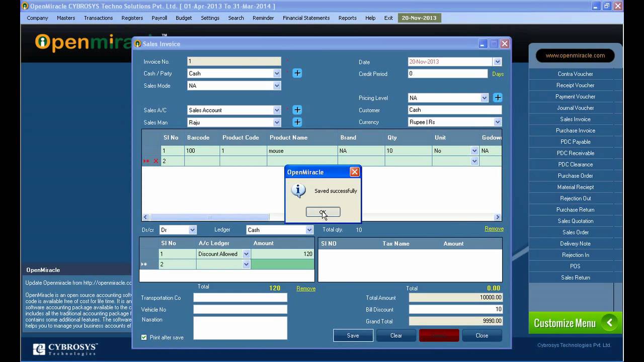Add new Sales A/C with plus icon
This screenshot has width=644, height=362.
pos(297,110)
